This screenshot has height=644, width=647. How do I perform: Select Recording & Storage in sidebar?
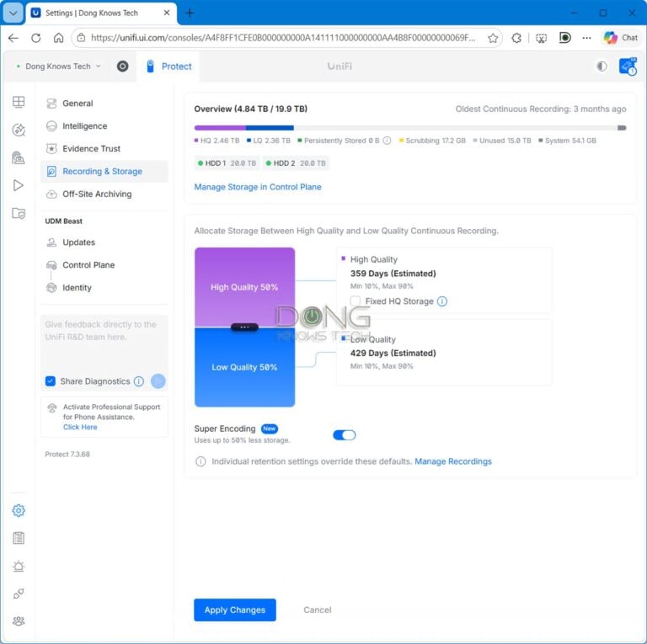104,172
